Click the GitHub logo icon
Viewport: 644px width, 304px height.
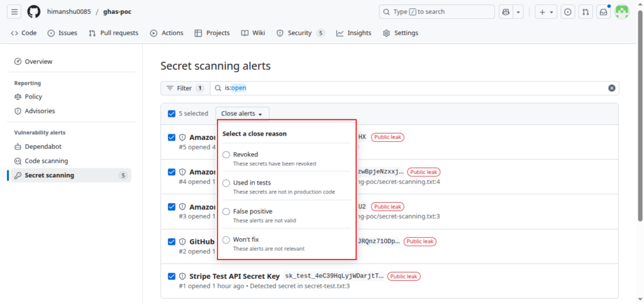(34, 12)
